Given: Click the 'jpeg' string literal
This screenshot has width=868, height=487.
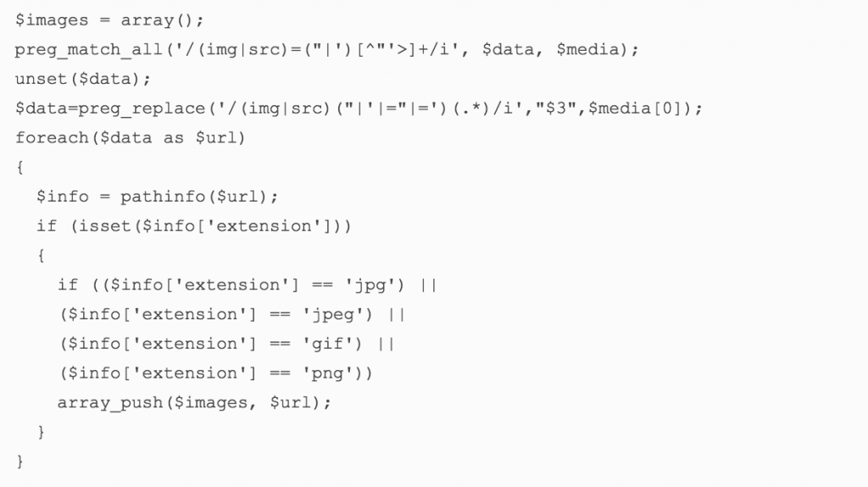Looking at the screenshot, I should [x=333, y=314].
